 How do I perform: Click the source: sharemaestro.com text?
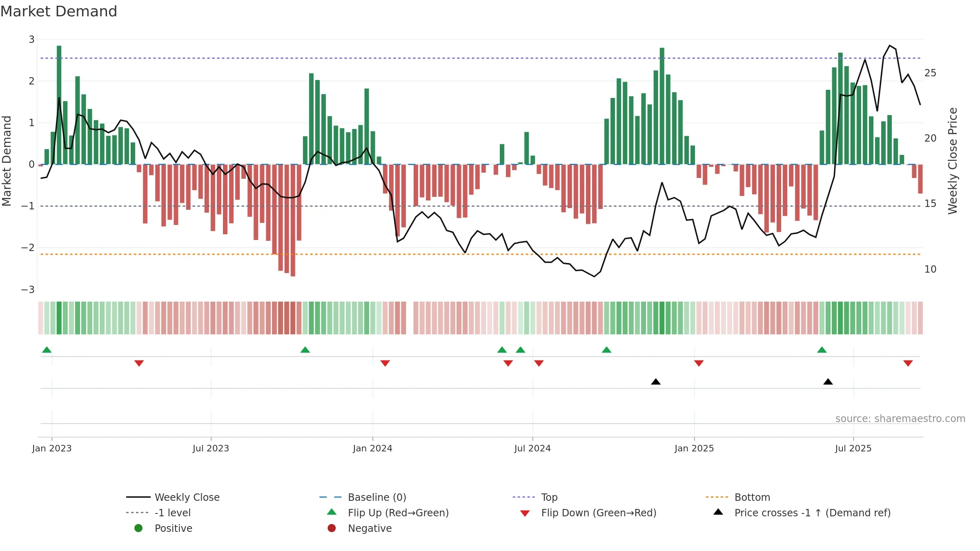(900, 419)
